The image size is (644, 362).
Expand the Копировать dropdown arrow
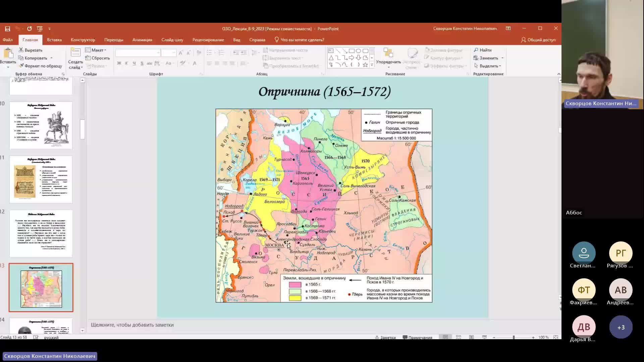coord(51,58)
